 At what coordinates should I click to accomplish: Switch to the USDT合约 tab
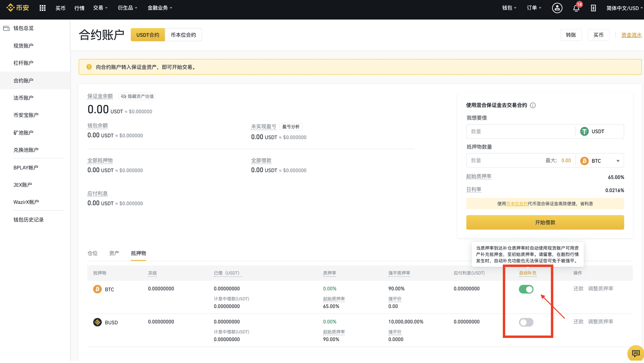[148, 35]
